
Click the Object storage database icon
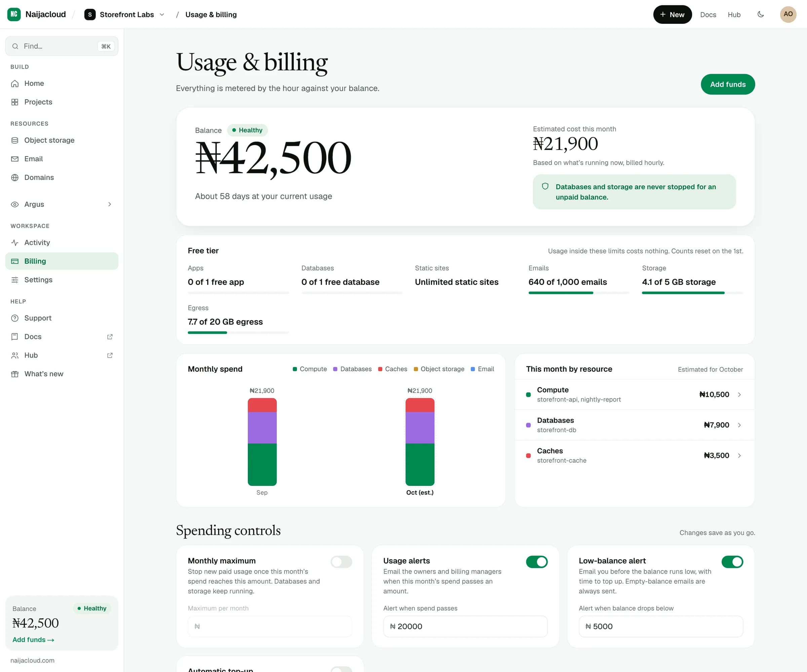click(14, 140)
